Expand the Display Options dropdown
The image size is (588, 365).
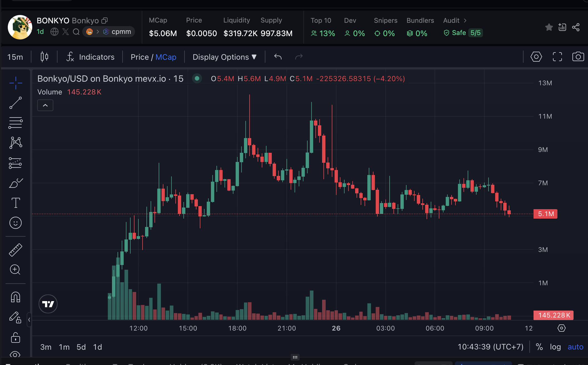pyautogui.click(x=225, y=57)
